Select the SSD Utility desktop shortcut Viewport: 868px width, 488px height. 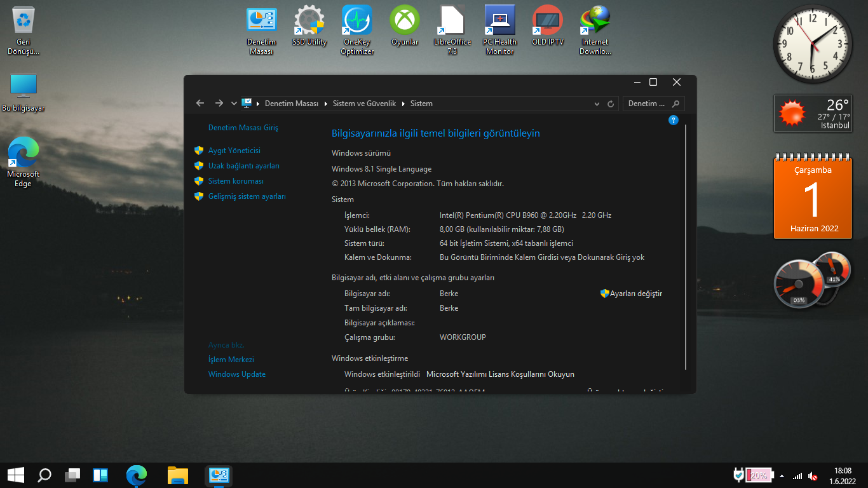click(309, 26)
